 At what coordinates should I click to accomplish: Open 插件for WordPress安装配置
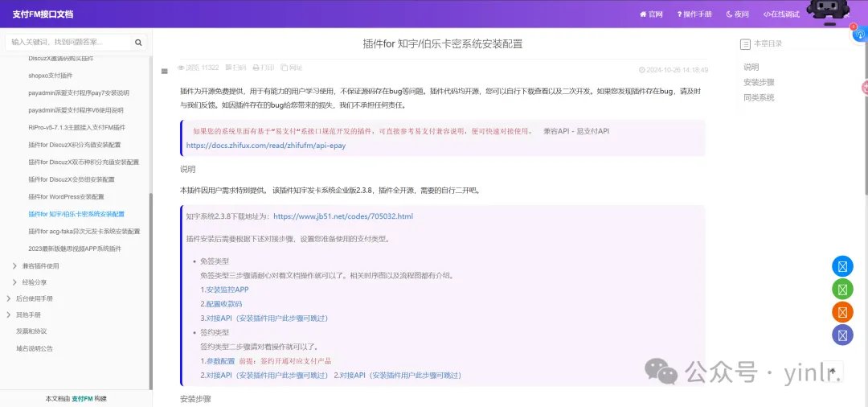coord(67,196)
